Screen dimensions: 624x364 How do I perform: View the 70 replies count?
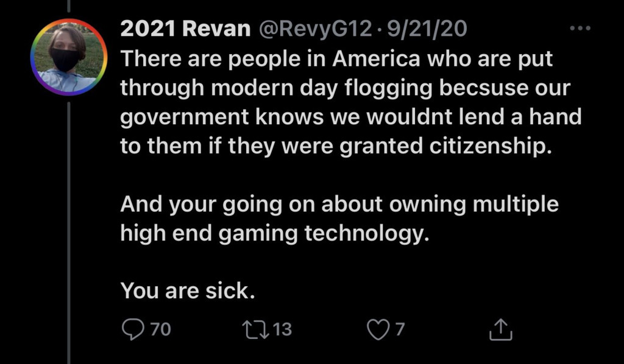(x=160, y=329)
